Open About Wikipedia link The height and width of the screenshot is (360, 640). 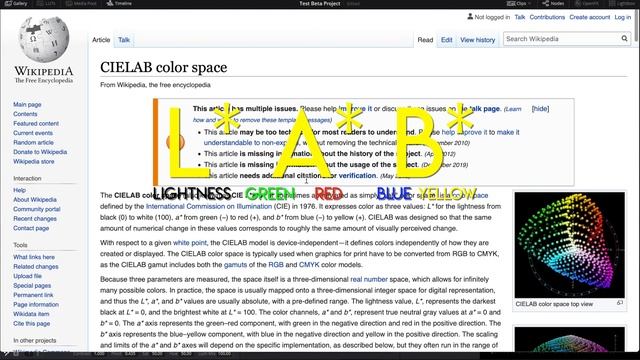[35, 200]
